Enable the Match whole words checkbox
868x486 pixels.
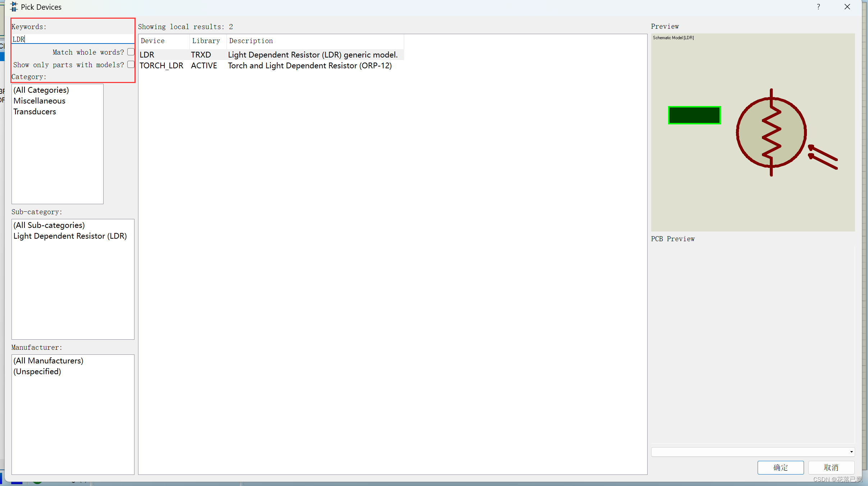point(131,52)
